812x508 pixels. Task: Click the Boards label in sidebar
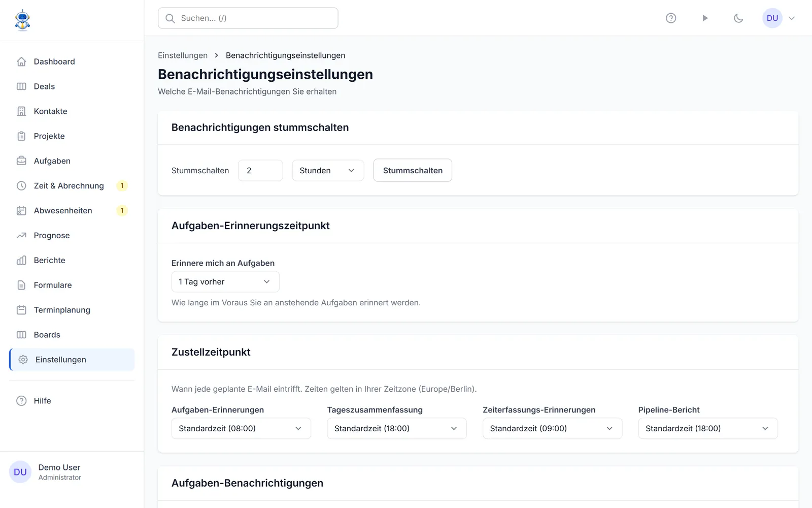point(47,335)
